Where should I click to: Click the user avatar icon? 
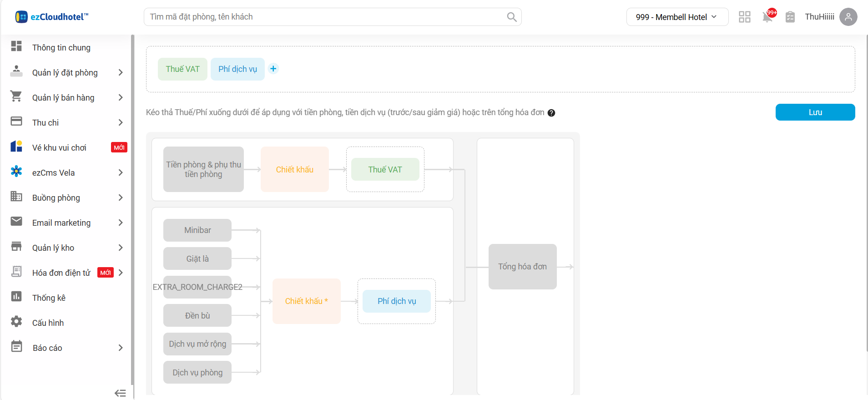848,17
